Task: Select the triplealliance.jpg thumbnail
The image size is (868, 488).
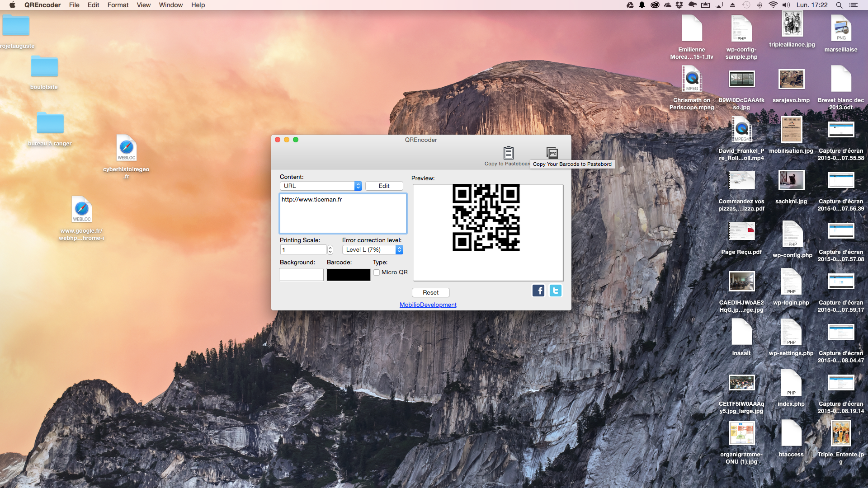Action: point(792,24)
